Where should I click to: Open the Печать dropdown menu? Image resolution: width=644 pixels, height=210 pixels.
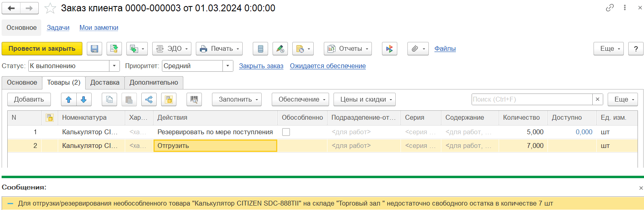(x=219, y=49)
